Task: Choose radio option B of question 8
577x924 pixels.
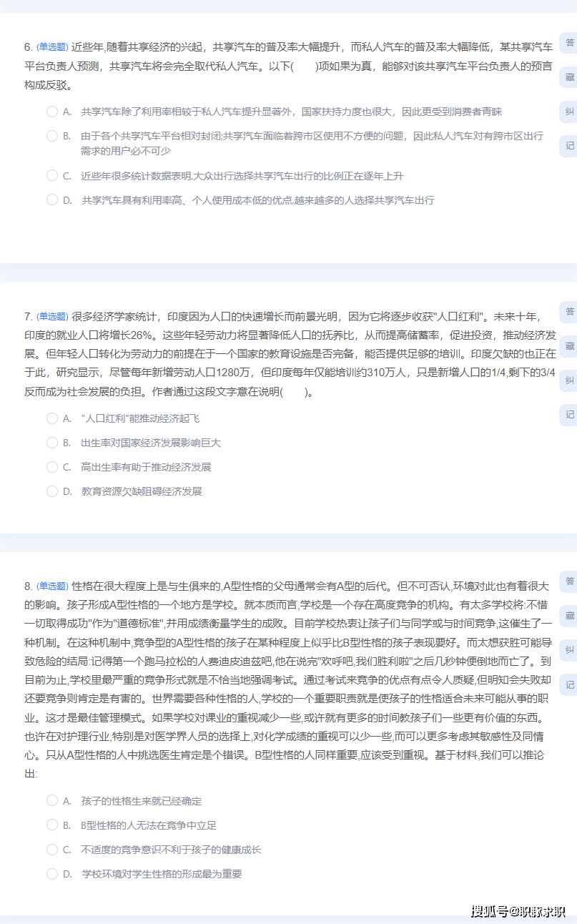Action: coord(52,825)
